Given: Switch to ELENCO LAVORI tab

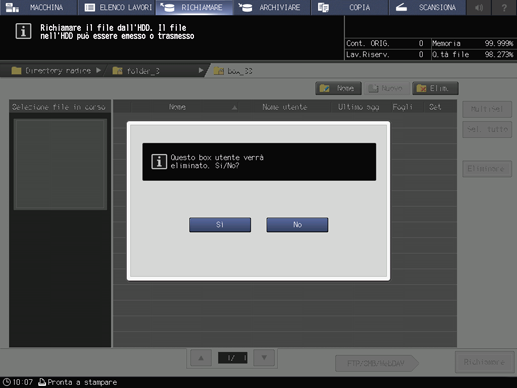Looking at the screenshot, I should click(117, 7).
